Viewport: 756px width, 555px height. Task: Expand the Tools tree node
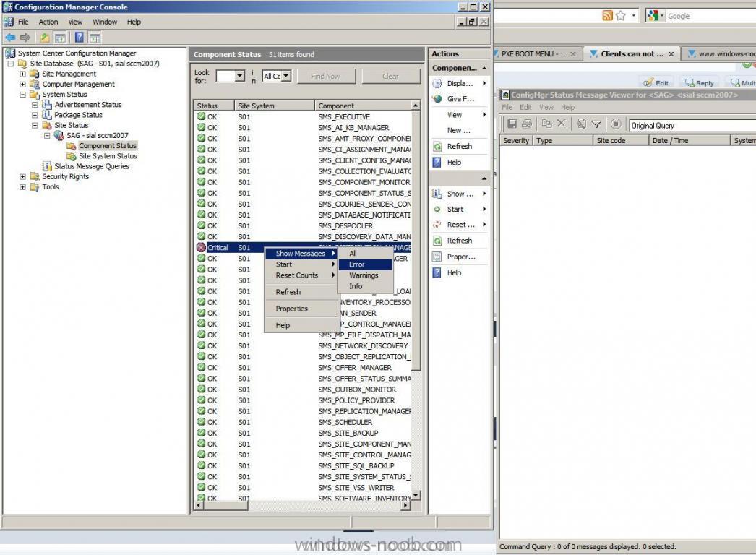point(22,187)
